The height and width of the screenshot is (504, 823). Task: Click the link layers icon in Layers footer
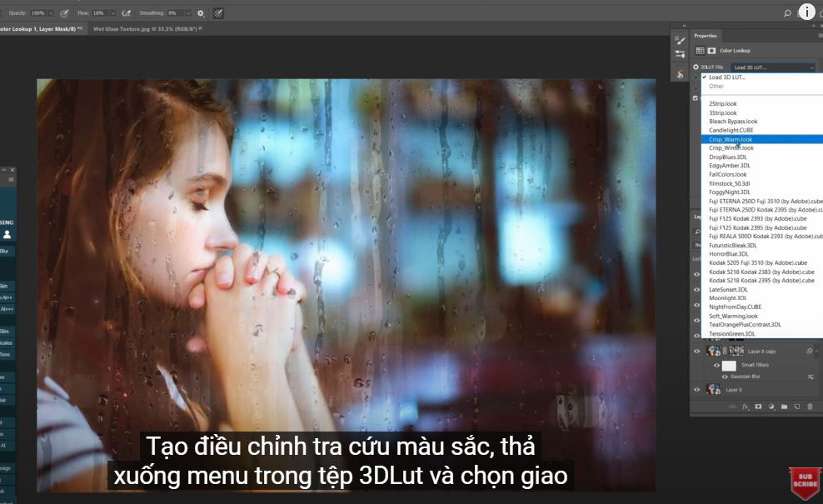click(x=733, y=407)
